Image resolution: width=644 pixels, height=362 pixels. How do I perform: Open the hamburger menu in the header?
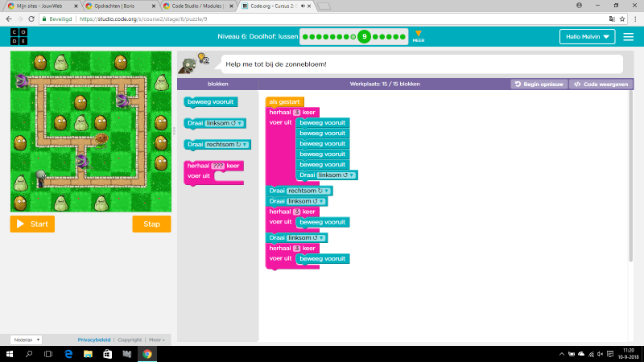pos(629,36)
